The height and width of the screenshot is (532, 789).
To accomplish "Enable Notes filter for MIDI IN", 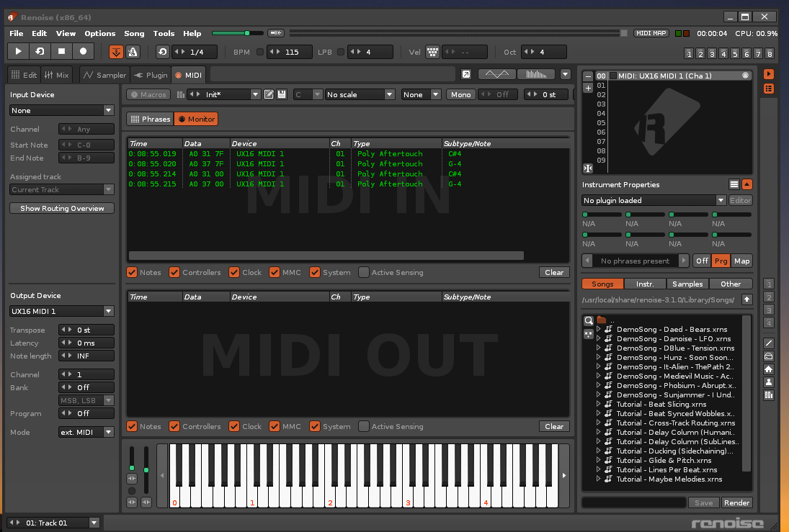I will point(132,272).
